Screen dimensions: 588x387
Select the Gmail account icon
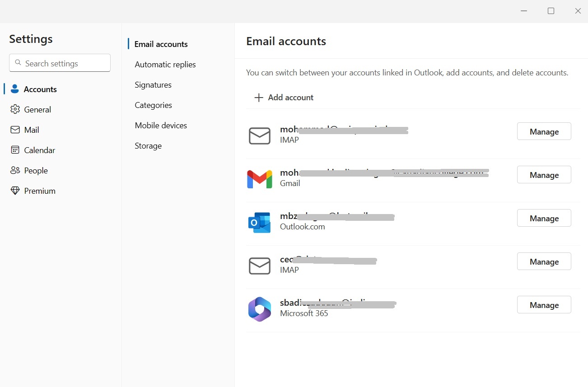point(260,179)
